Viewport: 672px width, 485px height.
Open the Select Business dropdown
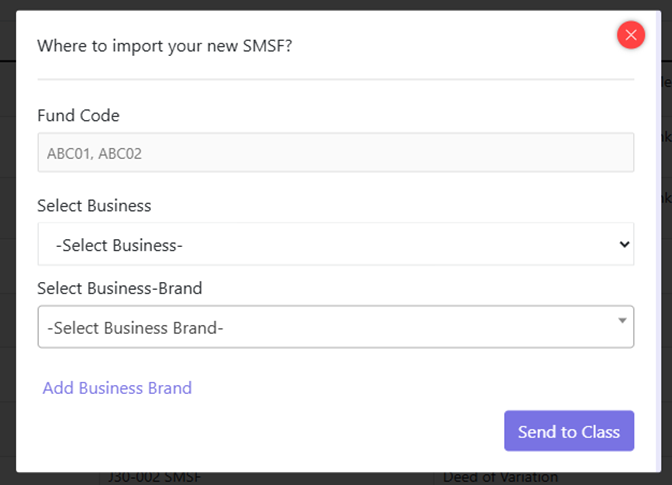click(x=336, y=244)
